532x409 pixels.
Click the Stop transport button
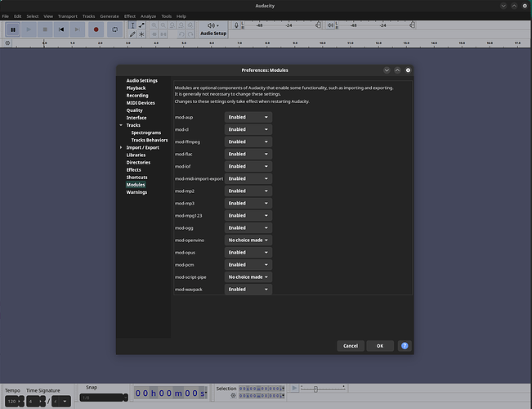coord(45,29)
